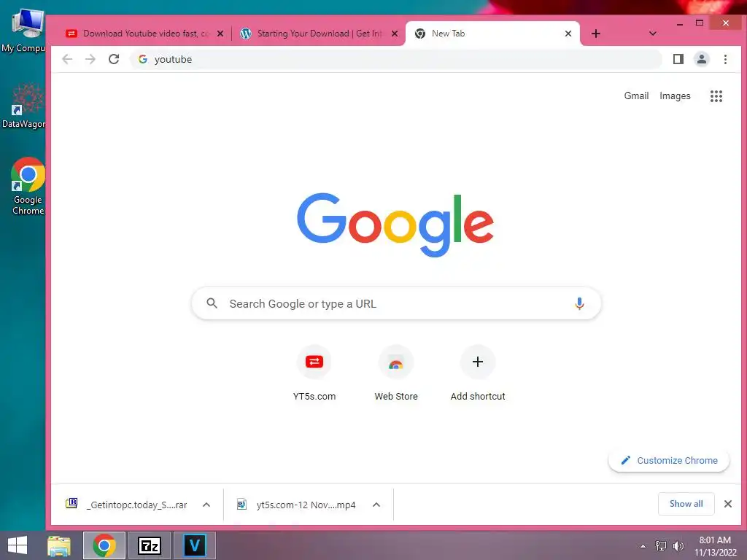Open the Chrome three-dot menu

(x=725, y=59)
